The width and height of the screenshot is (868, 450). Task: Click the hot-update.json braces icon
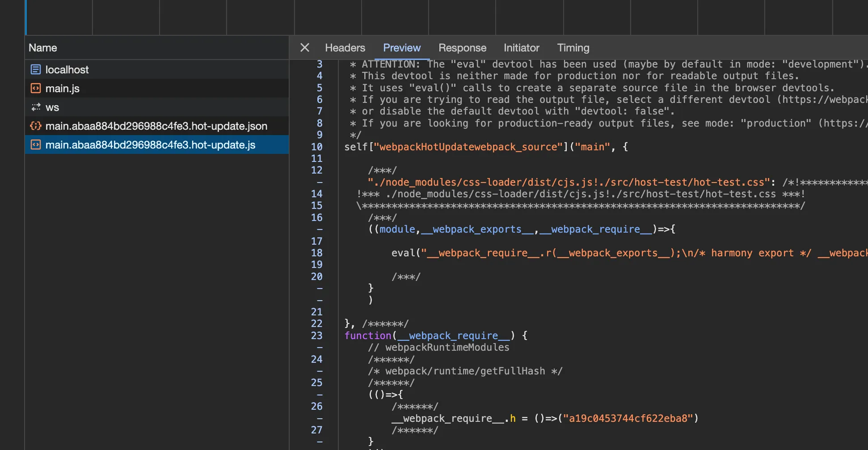point(36,126)
